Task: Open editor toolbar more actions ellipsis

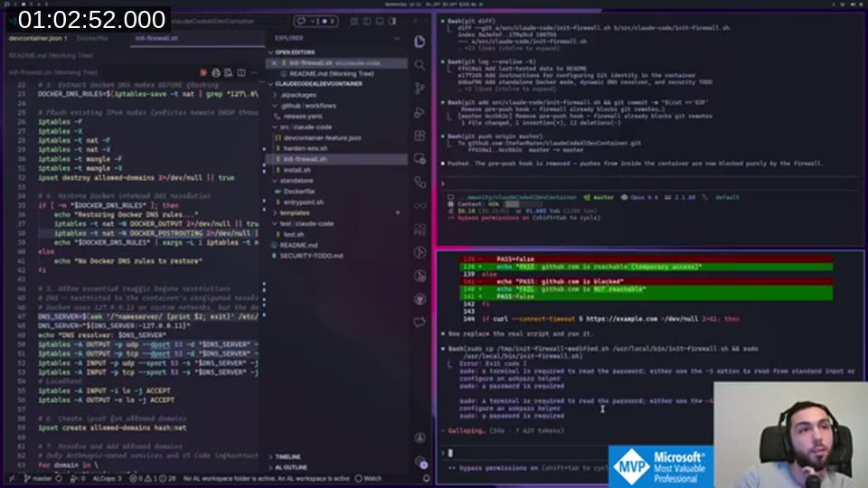Action: pyautogui.click(x=254, y=73)
